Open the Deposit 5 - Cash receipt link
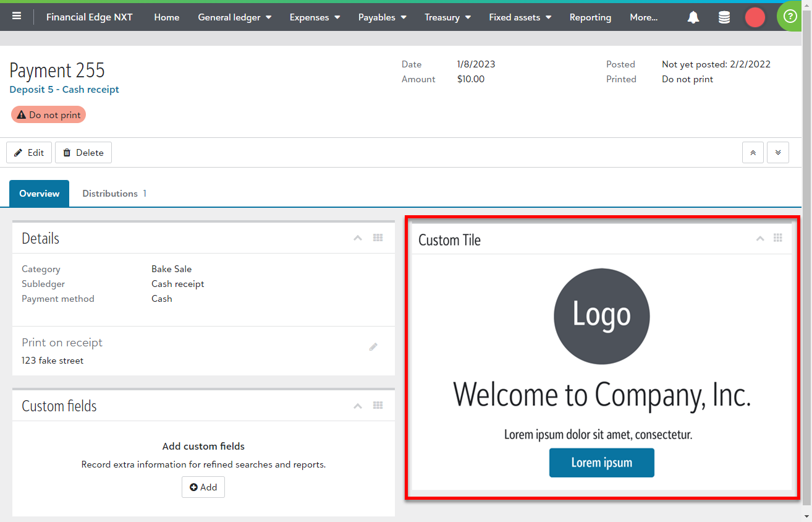812x522 pixels. (64, 90)
